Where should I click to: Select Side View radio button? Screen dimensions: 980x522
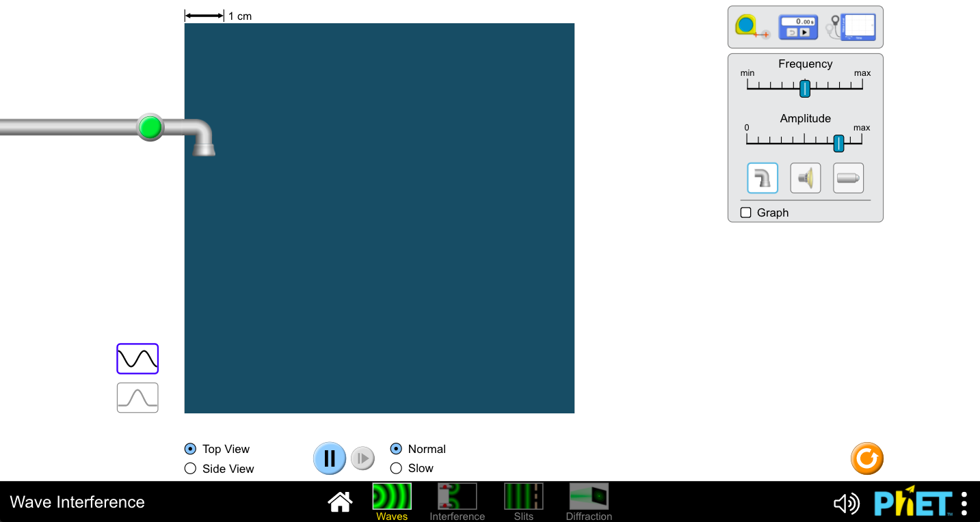[x=191, y=469]
